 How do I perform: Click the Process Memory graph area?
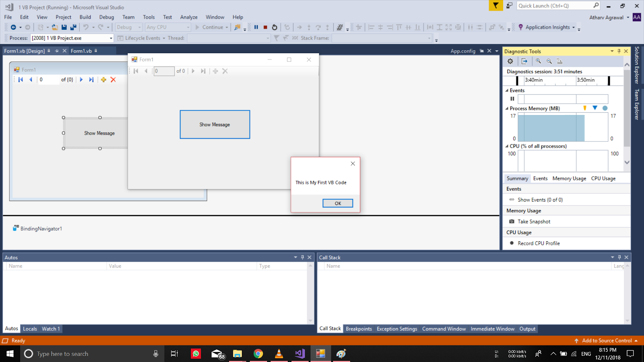563,127
